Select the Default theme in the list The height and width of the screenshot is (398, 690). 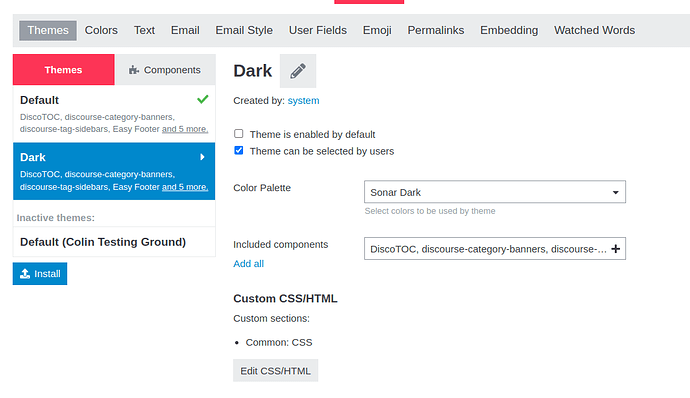(x=114, y=114)
